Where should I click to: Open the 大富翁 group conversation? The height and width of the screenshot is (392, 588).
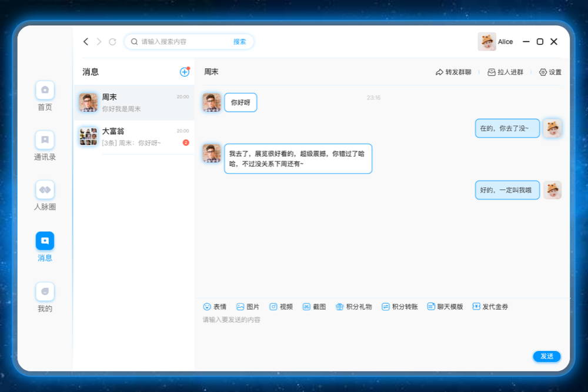134,137
